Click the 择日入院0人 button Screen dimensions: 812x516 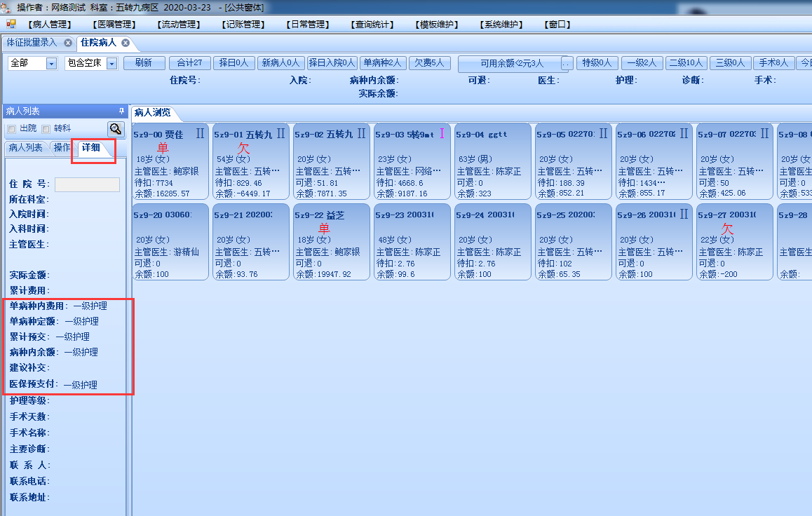pyautogui.click(x=332, y=63)
